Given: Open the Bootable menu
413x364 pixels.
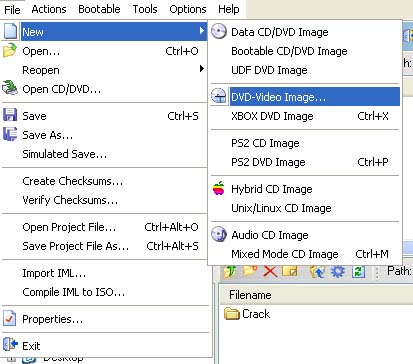Looking at the screenshot, I should click(x=99, y=9).
